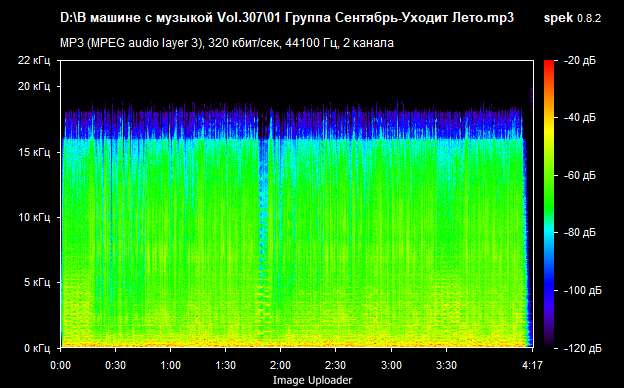Click the spek 0.8.2 logo text
Image resolution: width=624 pixels, height=388 pixels.
[572, 18]
